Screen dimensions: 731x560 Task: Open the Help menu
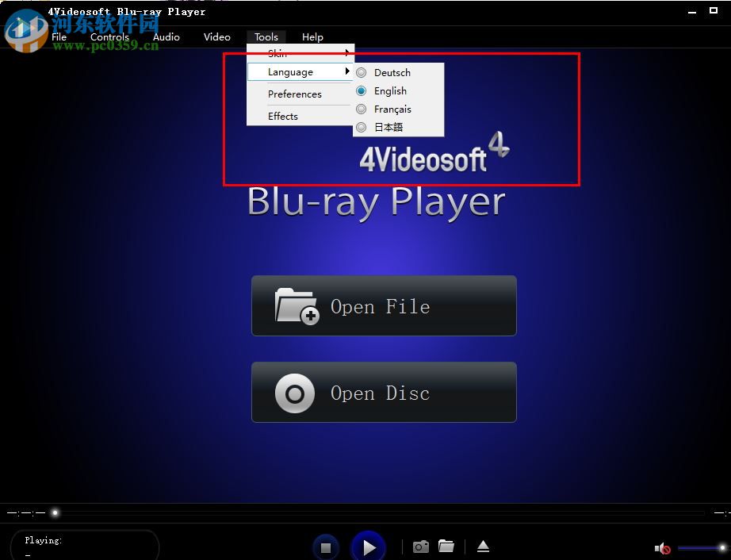tap(312, 36)
